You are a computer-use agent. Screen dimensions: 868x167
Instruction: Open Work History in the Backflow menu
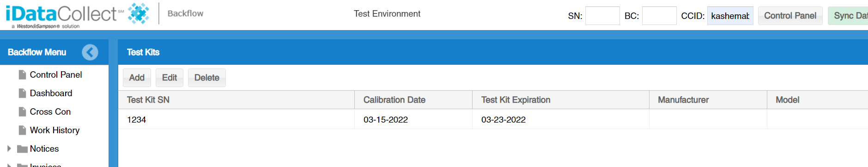click(55, 130)
